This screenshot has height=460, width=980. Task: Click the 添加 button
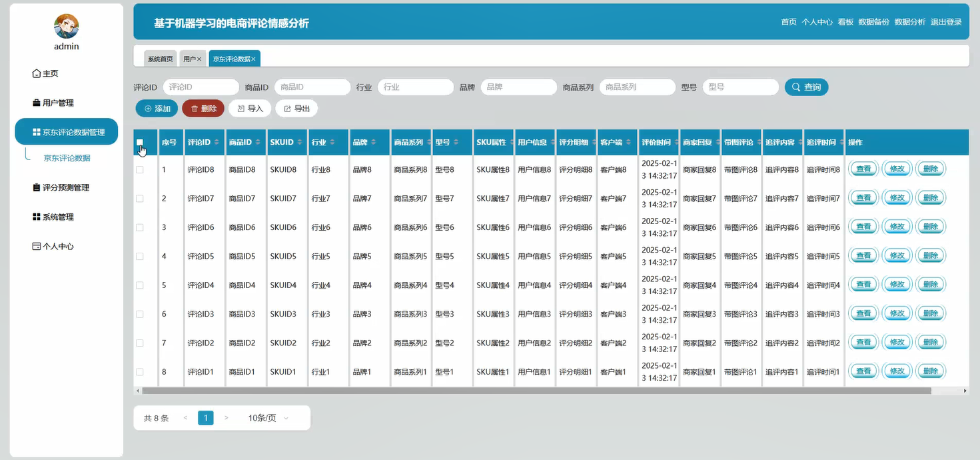(x=157, y=109)
